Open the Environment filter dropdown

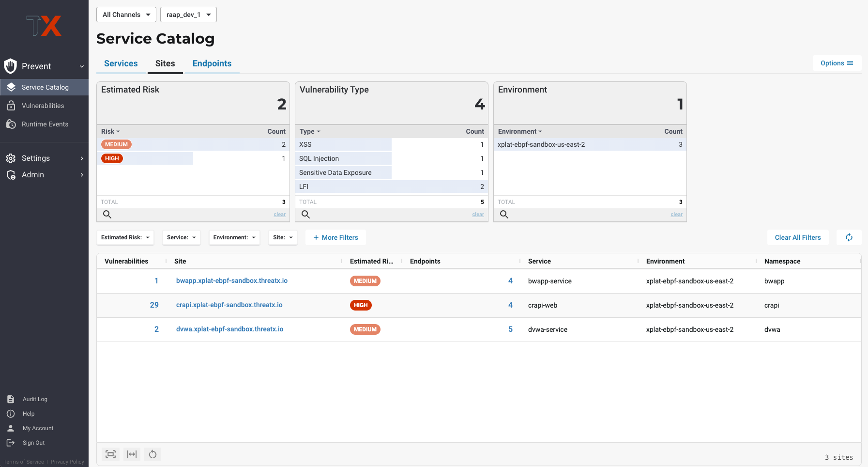point(234,237)
